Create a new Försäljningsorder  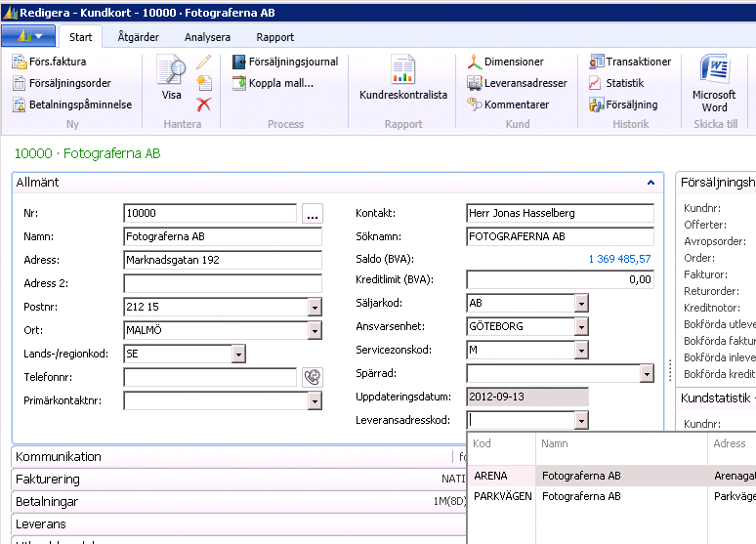[62, 83]
